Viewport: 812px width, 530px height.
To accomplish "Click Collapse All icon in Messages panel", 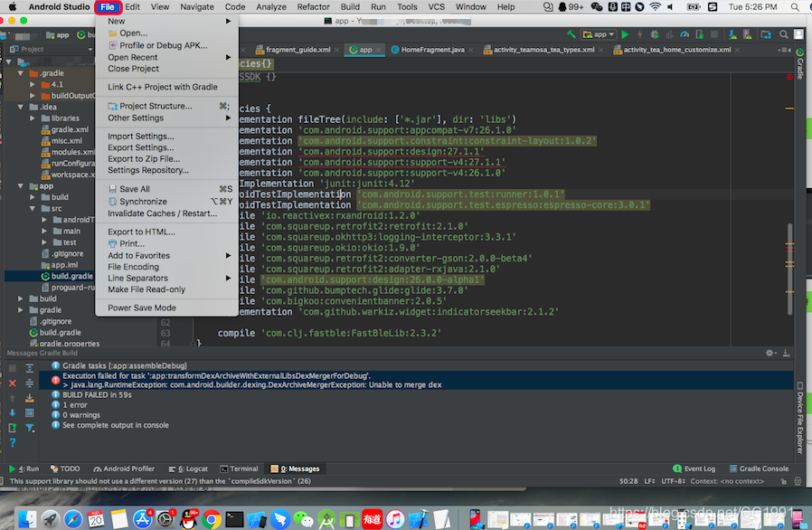I will 30,383.
